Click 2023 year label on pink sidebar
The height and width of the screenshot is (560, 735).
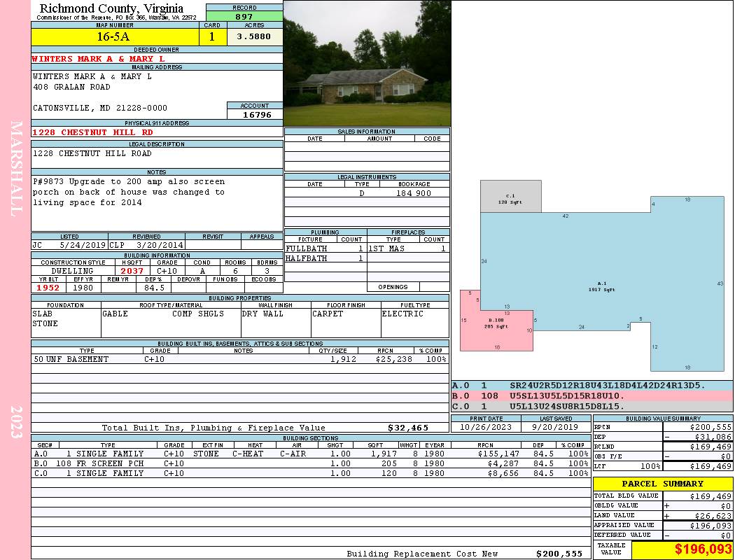tap(16, 422)
